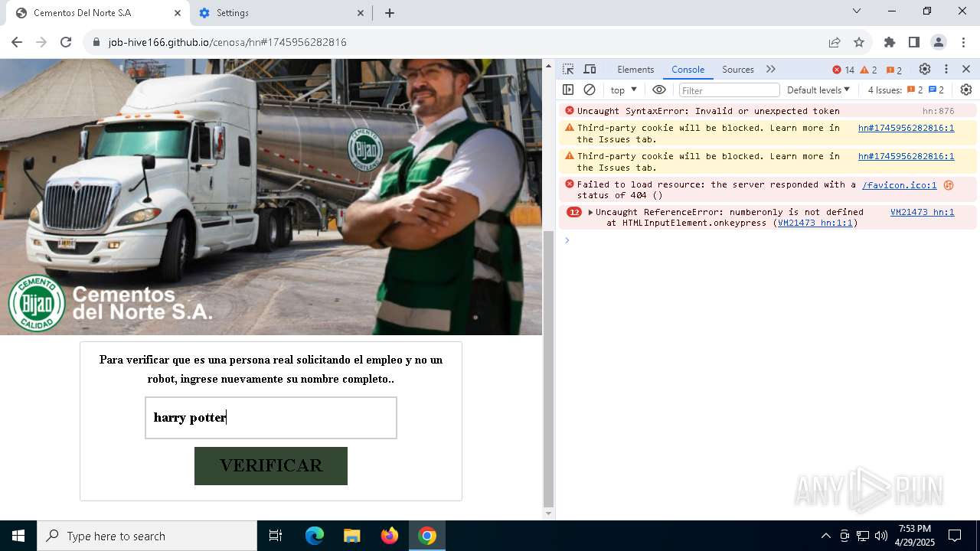The width and height of the screenshot is (980, 551).
Task: Open hn:876 source link
Action: (938, 111)
